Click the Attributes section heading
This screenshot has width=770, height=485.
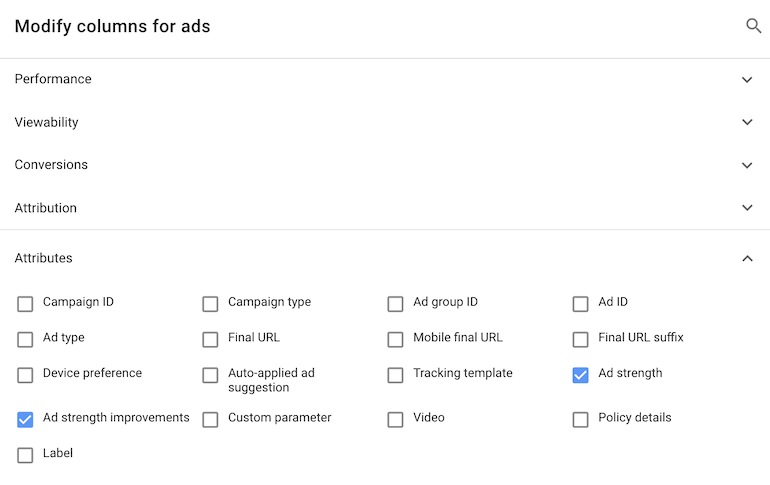(x=44, y=258)
